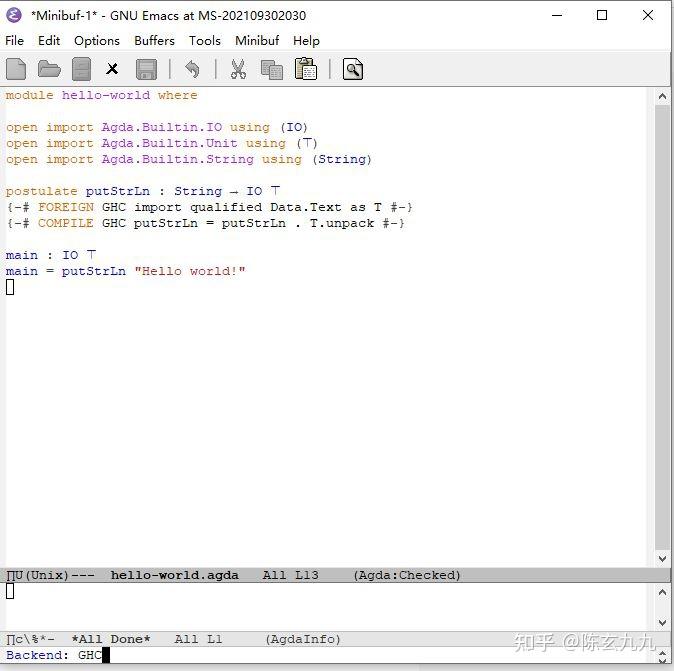Image resolution: width=674 pixels, height=671 pixels.
Task: Click the main editor scrollbar down arrow
Action: tap(662, 558)
